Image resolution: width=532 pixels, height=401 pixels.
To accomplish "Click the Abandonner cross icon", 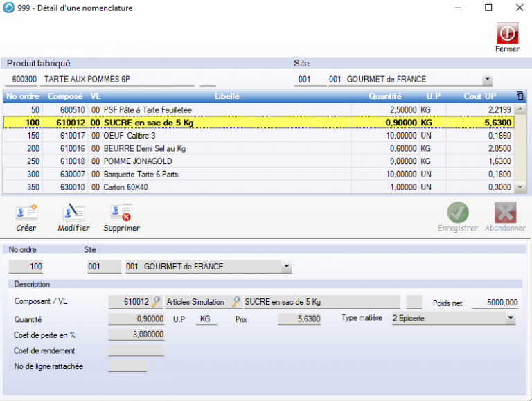I will [505, 212].
